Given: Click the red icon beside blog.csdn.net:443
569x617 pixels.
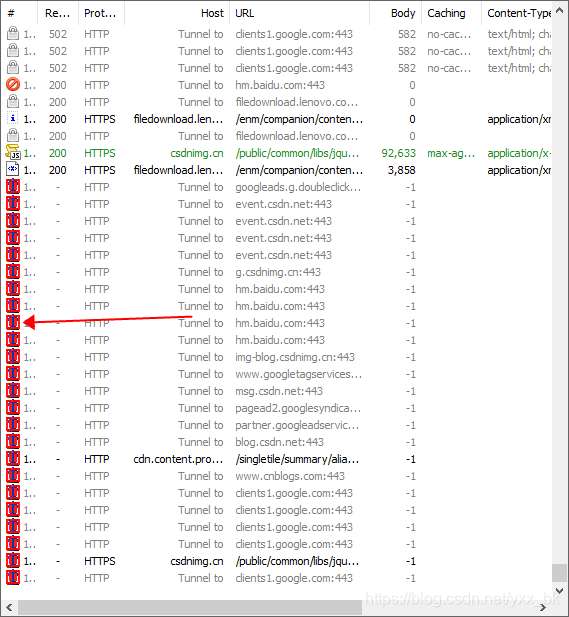Looking at the screenshot, I should coord(13,442).
